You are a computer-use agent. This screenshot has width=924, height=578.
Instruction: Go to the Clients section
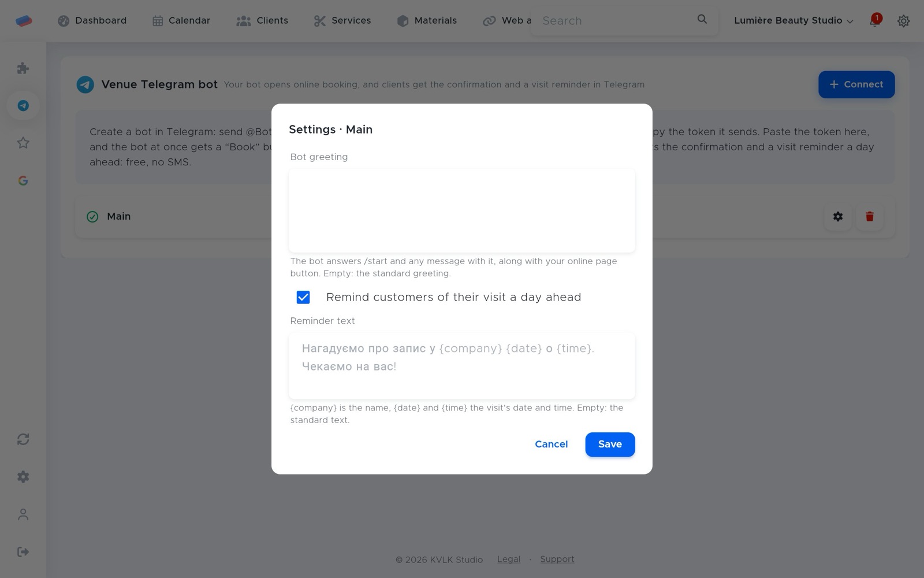[x=262, y=21]
